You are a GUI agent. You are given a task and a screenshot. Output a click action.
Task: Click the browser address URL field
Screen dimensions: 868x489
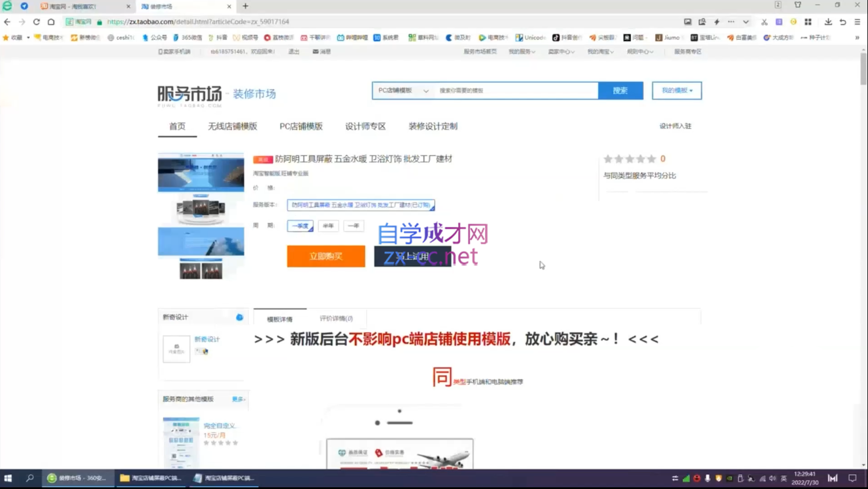[372, 22]
